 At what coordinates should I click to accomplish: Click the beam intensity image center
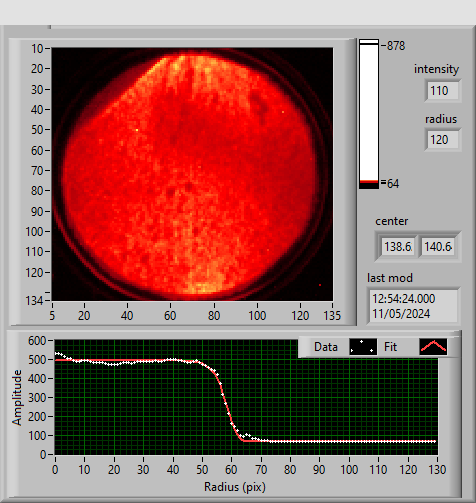192,174
